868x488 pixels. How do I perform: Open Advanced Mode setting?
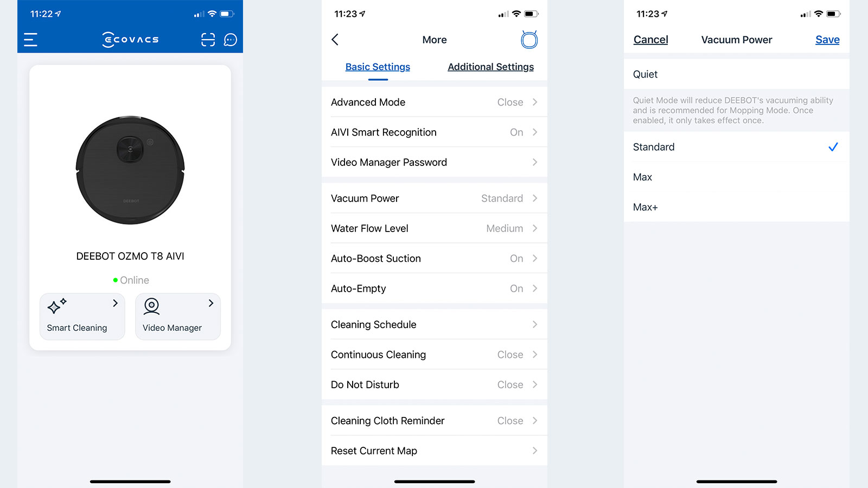(x=435, y=102)
